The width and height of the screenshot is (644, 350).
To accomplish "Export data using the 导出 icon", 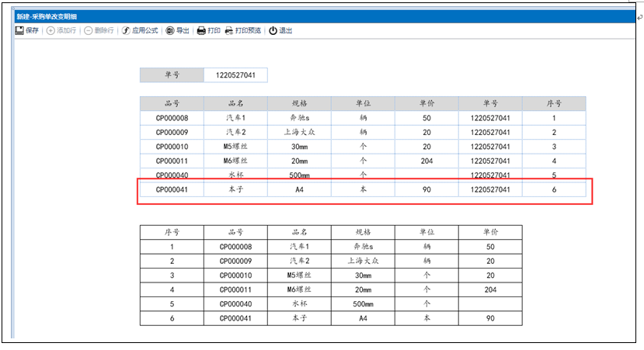I will tap(170, 31).
